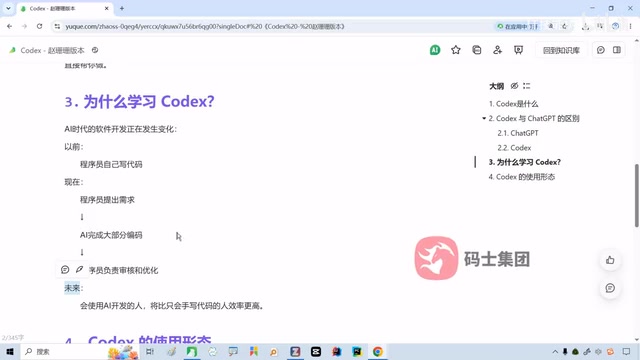The image size is (640, 360).
Task: Click the green AI assistant icon
Action: (x=435, y=50)
